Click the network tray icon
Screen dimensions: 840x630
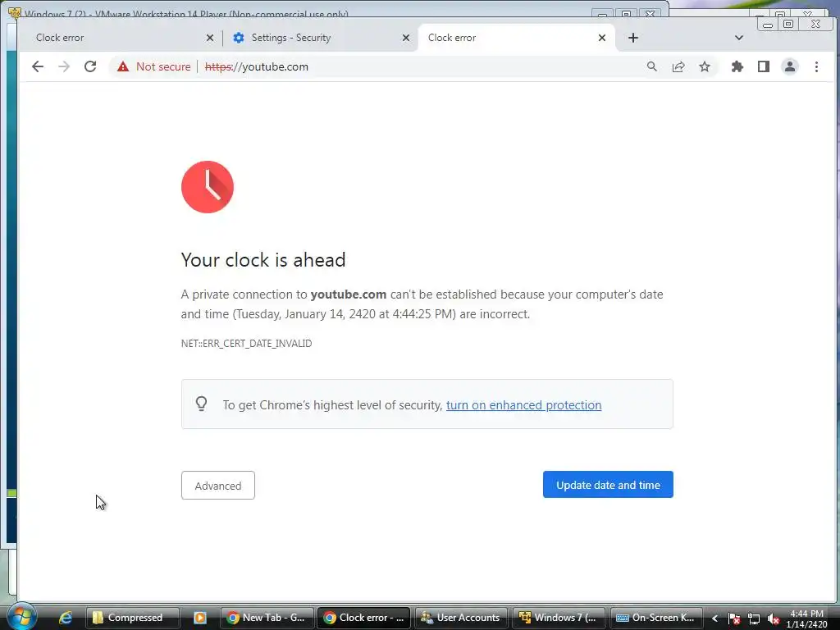click(754, 619)
